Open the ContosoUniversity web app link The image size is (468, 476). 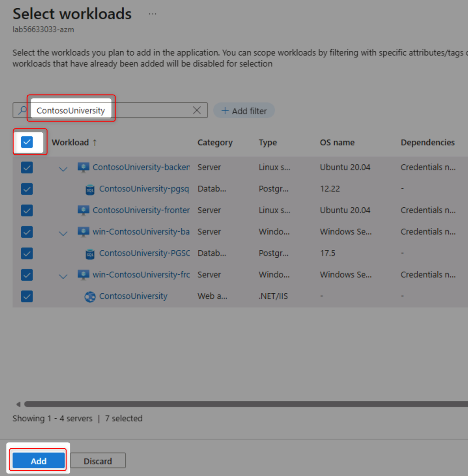pyautogui.click(x=133, y=296)
